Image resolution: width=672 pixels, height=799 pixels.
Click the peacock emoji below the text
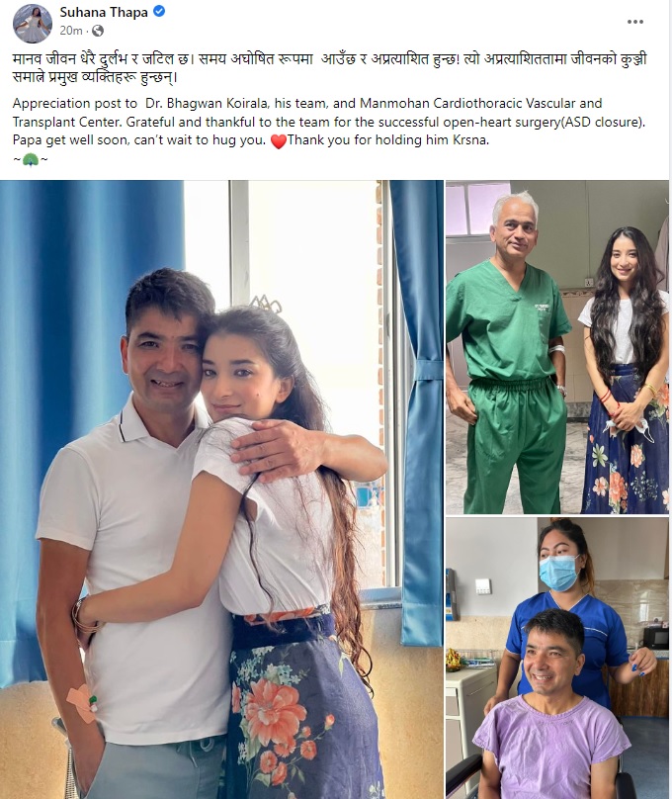coord(31,160)
